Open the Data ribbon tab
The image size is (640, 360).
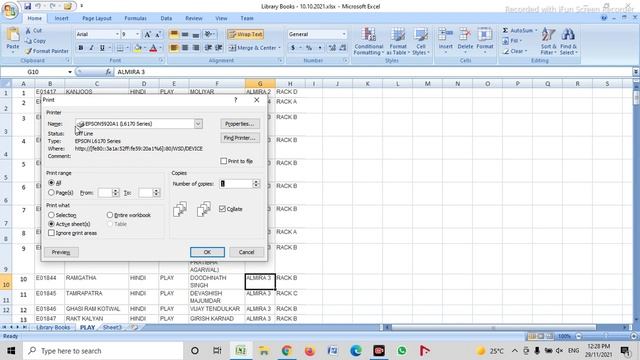point(166,18)
